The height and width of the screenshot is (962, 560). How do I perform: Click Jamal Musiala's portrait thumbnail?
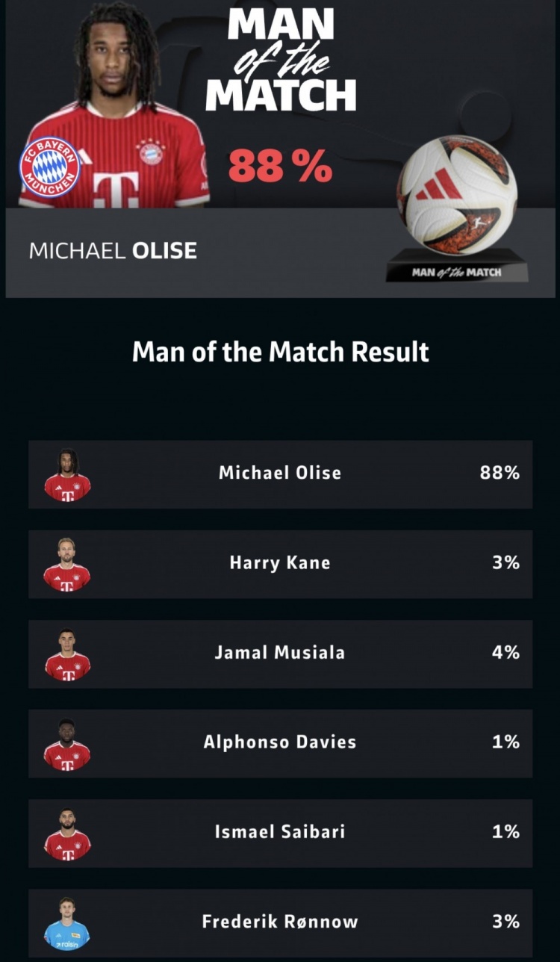click(67, 654)
